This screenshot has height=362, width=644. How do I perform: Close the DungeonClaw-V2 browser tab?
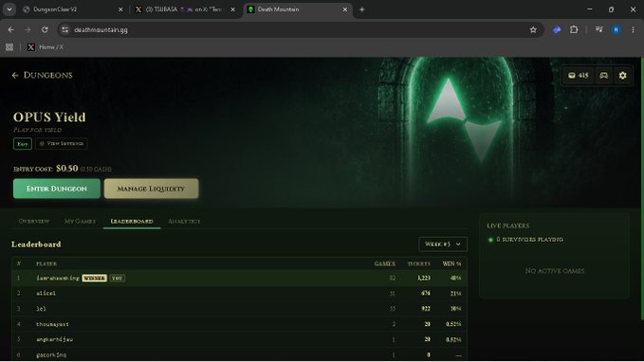tap(120, 9)
